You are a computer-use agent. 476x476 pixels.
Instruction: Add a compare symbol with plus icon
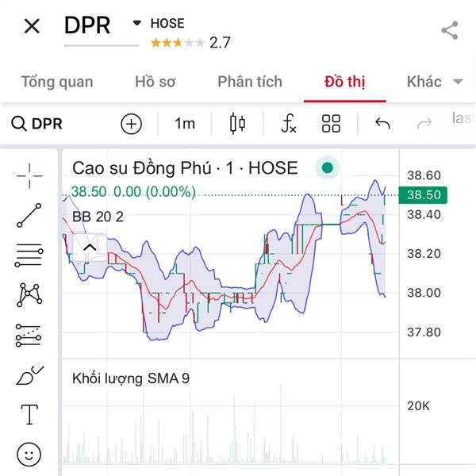[x=131, y=124]
